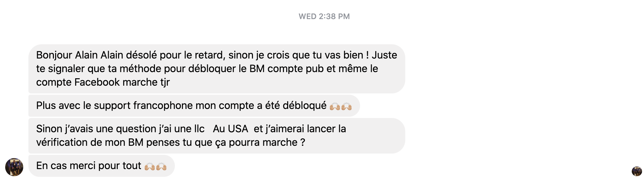This screenshot has height=193, width=644.
Task: Click the WED 2:38 PM timestamp
Action: click(x=324, y=16)
